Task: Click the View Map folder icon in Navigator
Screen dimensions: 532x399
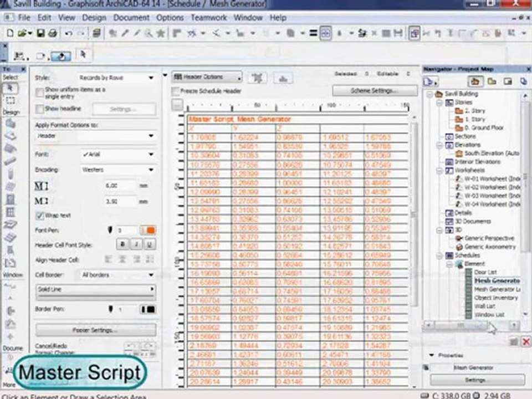Action: pos(492,81)
